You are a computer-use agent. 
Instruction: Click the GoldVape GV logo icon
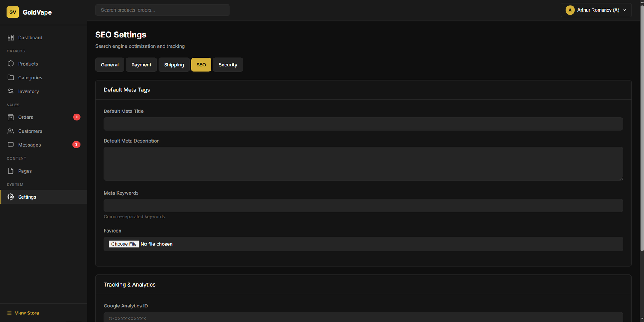pos(12,12)
